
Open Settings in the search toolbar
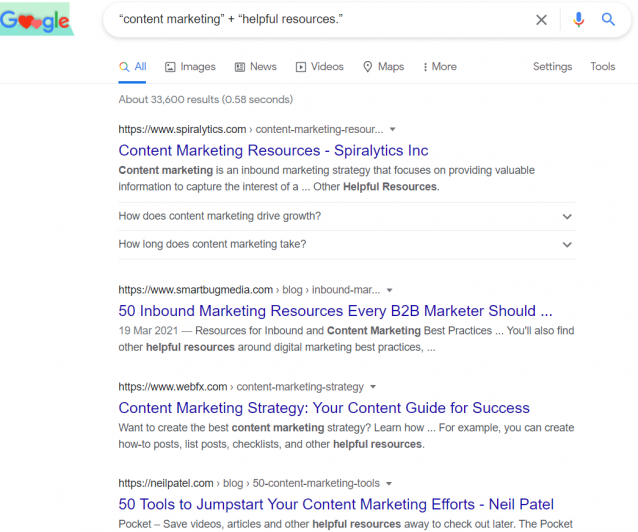tap(552, 66)
